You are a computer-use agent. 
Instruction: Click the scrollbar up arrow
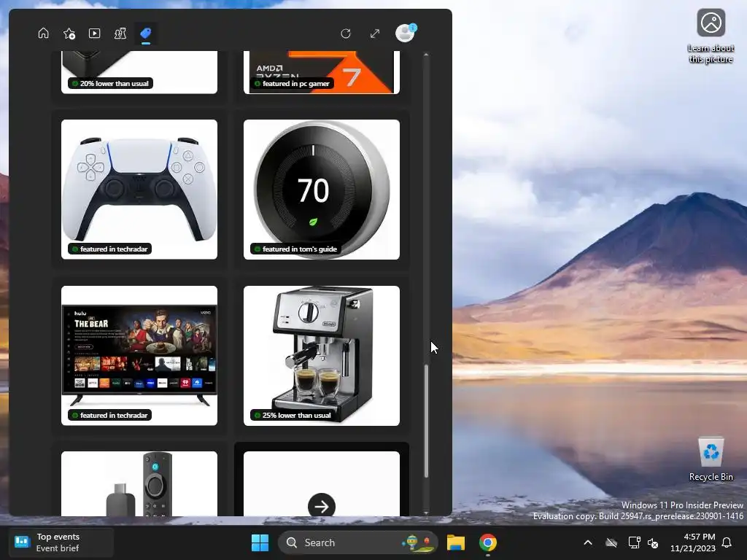(x=426, y=55)
